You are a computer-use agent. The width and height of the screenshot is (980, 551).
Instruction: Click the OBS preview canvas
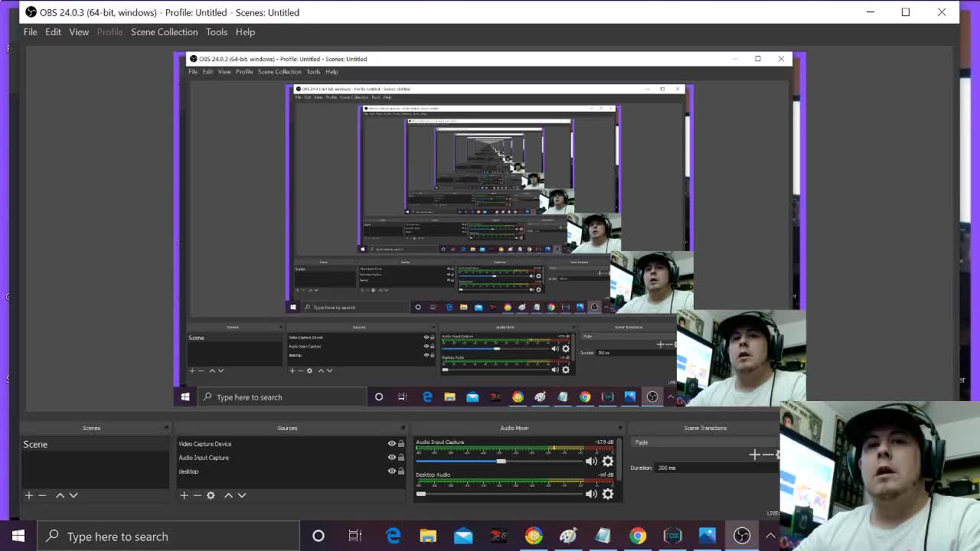(x=490, y=230)
